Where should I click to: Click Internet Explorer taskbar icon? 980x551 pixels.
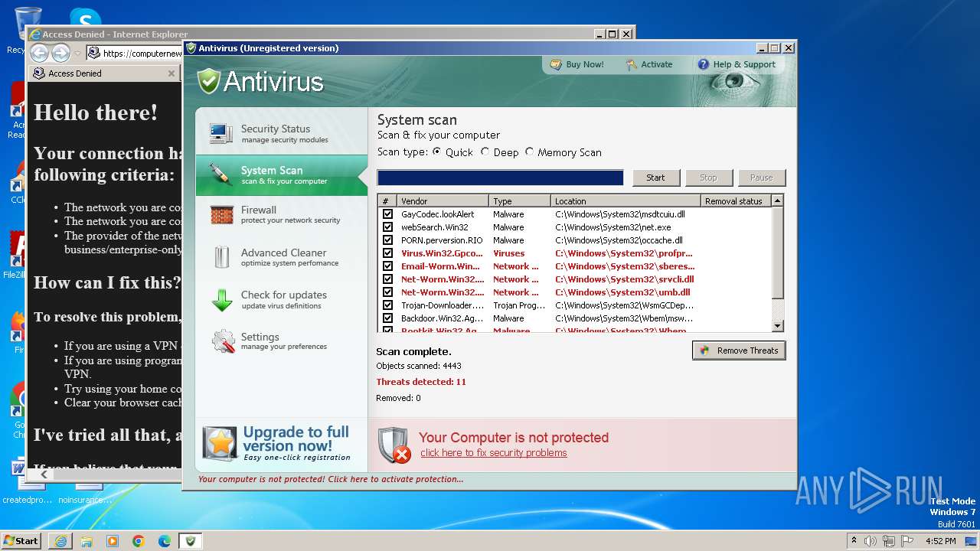(60, 541)
